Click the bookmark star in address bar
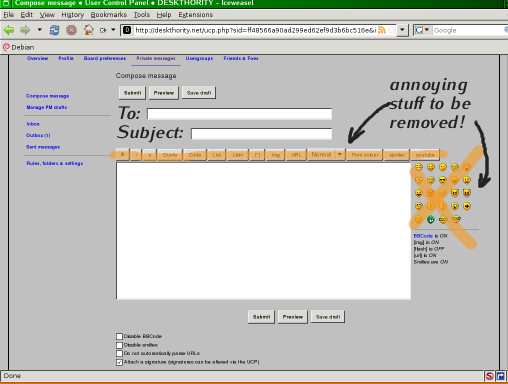The image size is (508, 384). point(392,30)
